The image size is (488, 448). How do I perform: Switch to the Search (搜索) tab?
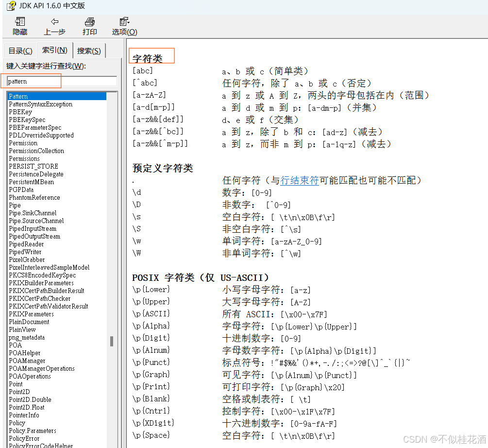[89, 51]
